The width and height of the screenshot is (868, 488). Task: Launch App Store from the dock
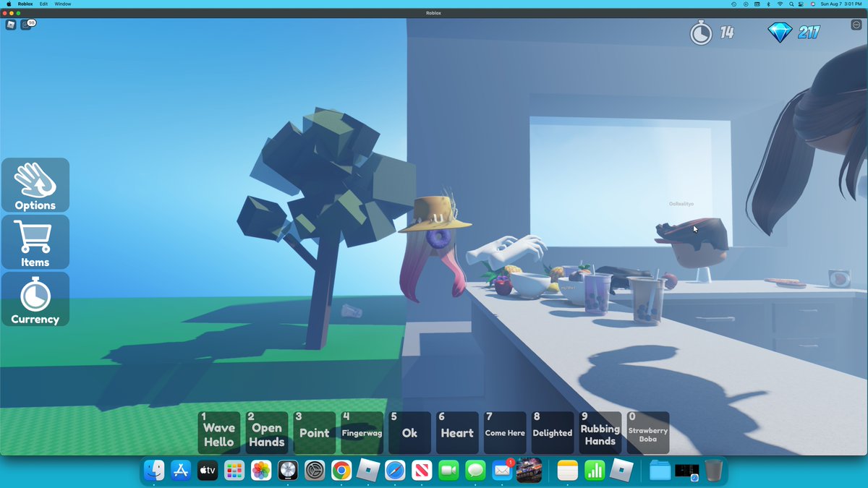180,471
